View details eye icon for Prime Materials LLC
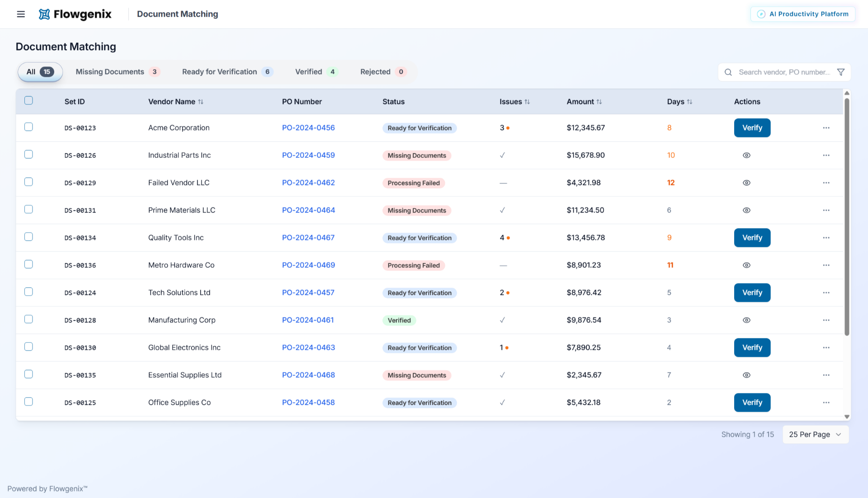 point(746,210)
